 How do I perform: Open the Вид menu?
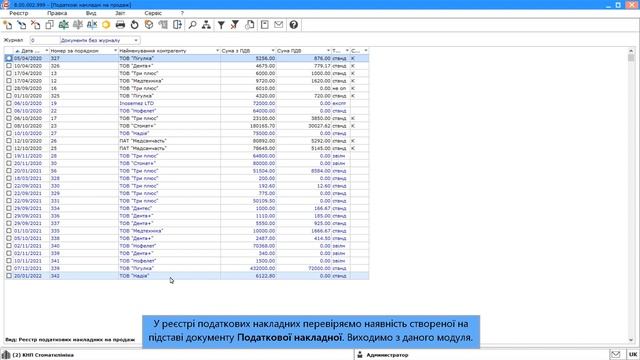[91, 13]
